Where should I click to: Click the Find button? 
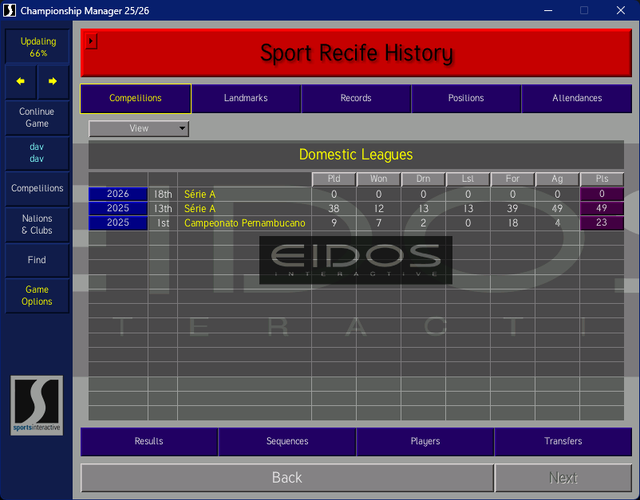coord(37,260)
